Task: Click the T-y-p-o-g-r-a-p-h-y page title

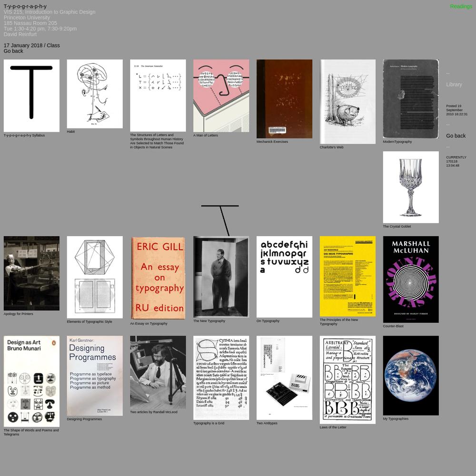Action: click(x=25, y=6)
